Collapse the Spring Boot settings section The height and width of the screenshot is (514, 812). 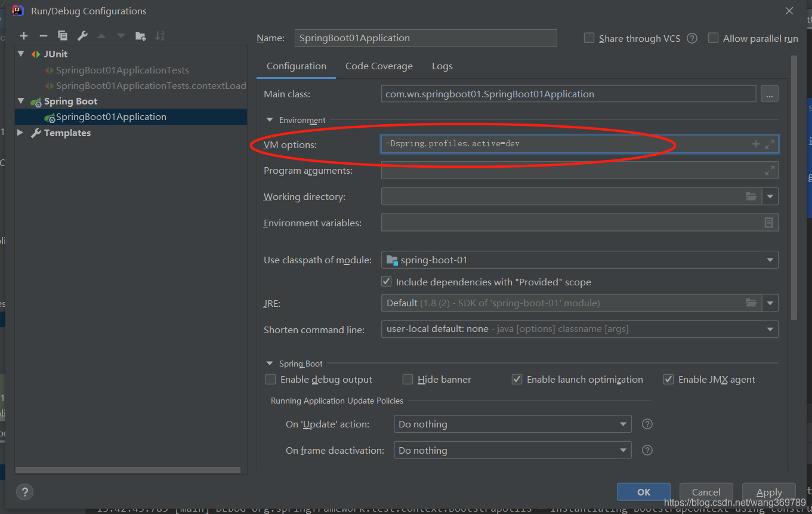tap(269, 364)
